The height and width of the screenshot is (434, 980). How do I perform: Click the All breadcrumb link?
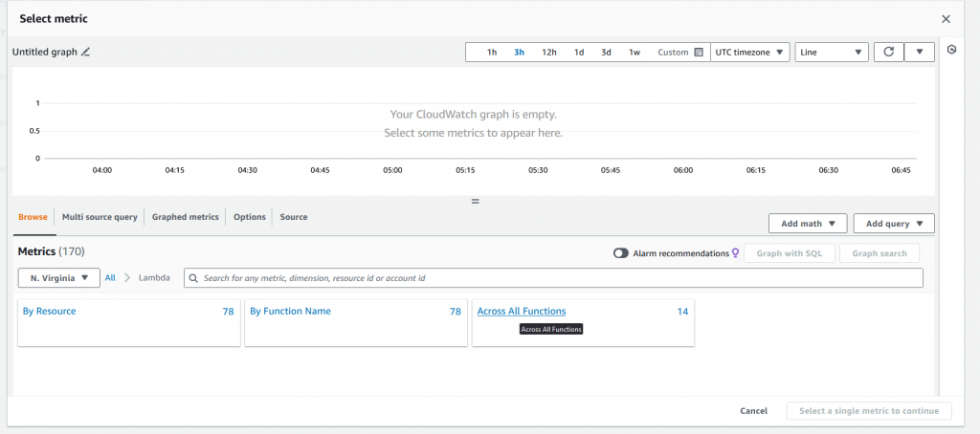[110, 278]
